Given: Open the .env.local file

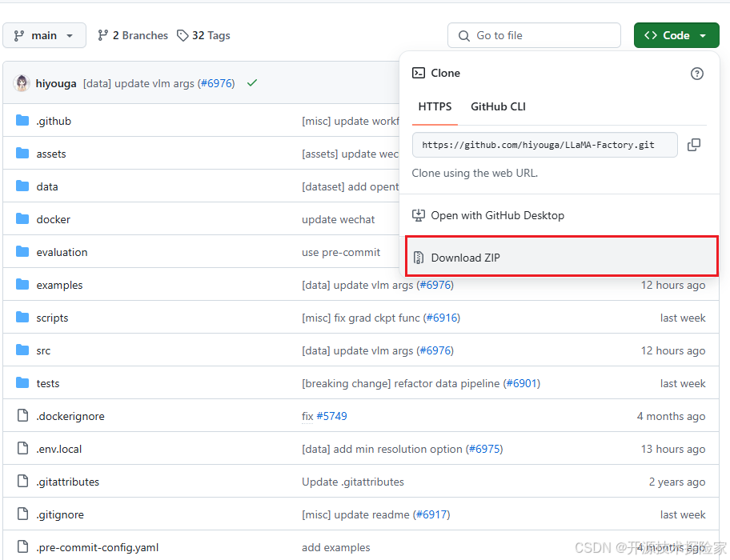Looking at the screenshot, I should click(59, 449).
